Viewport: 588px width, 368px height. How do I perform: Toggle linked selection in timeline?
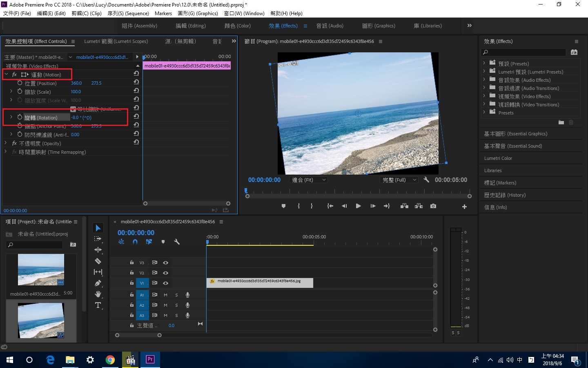point(149,242)
